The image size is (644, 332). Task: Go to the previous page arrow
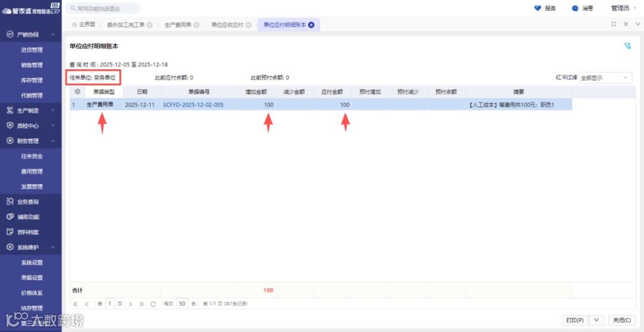(x=86, y=304)
